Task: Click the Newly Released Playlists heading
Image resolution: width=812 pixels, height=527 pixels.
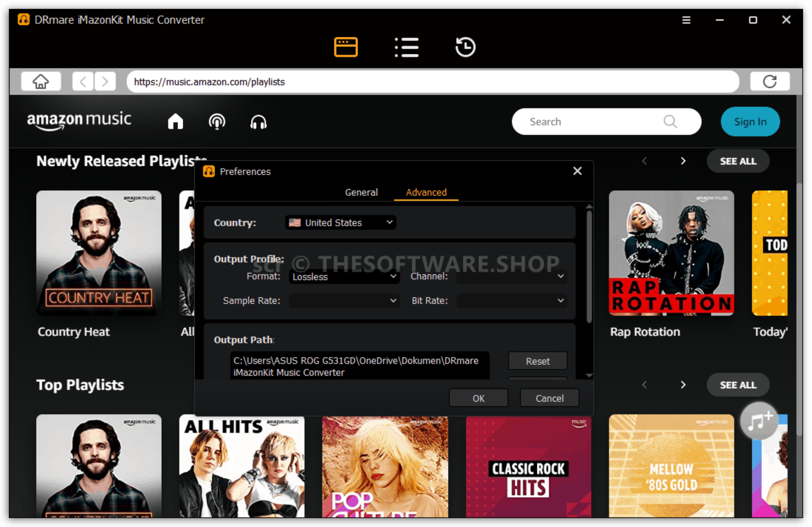Action: coord(121,161)
